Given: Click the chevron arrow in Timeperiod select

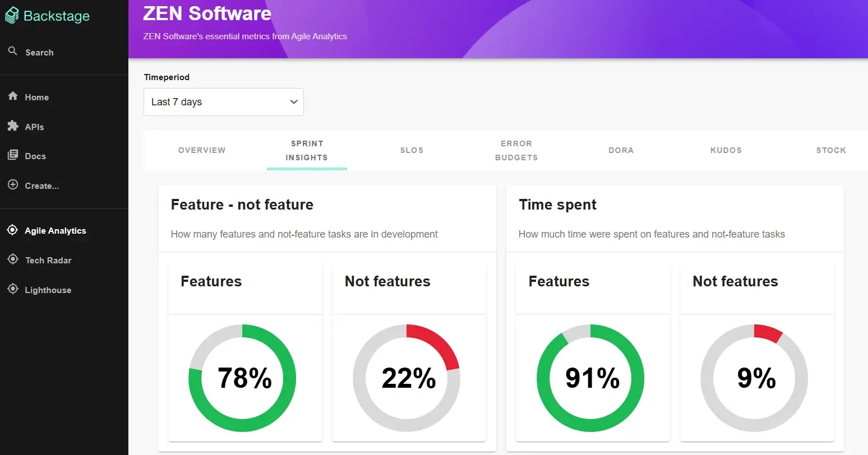Looking at the screenshot, I should [x=293, y=102].
